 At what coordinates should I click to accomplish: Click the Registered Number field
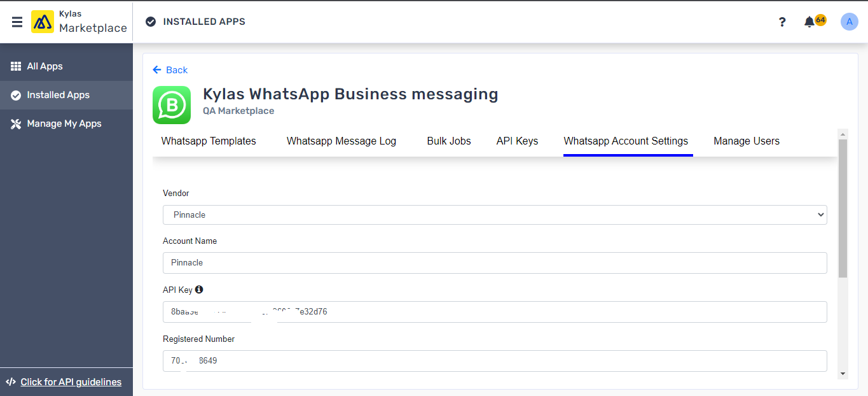pyautogui.click(x=495, y=361)
